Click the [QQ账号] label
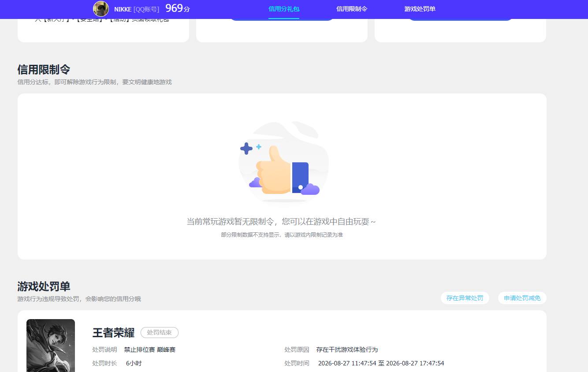The height and width of the screenshot is (372, 588). click(146, 9)
